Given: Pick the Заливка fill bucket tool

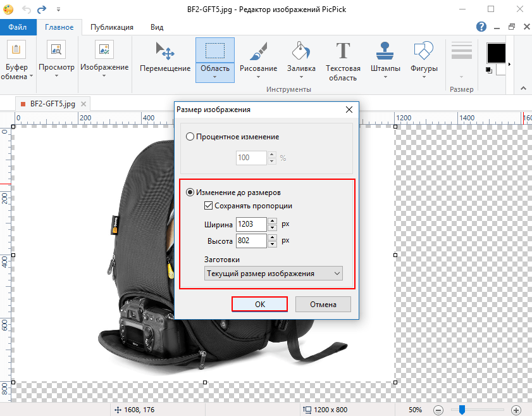Looking at the screenshot, I should [301, 60].
